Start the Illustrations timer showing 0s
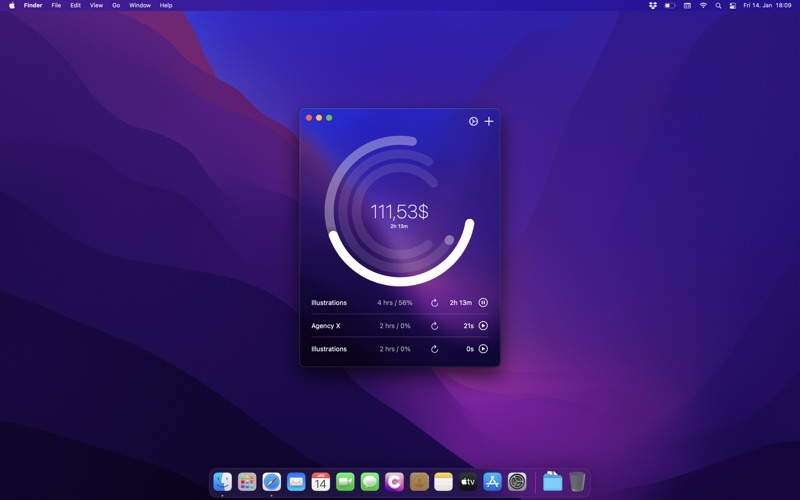This screenshot has height=500, width=800. pyautogui.click(x=483, y=349)
